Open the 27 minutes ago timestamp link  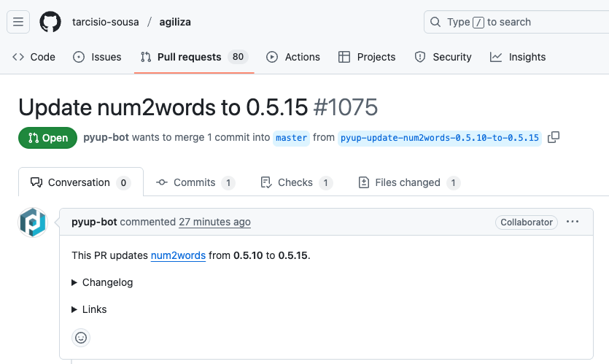tap(214, 222)
